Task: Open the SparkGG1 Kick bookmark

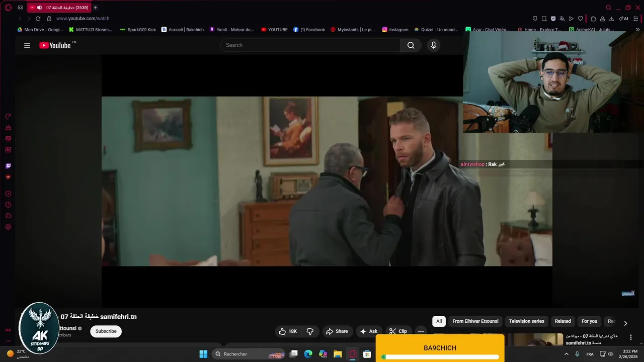Action: [138, 30]
